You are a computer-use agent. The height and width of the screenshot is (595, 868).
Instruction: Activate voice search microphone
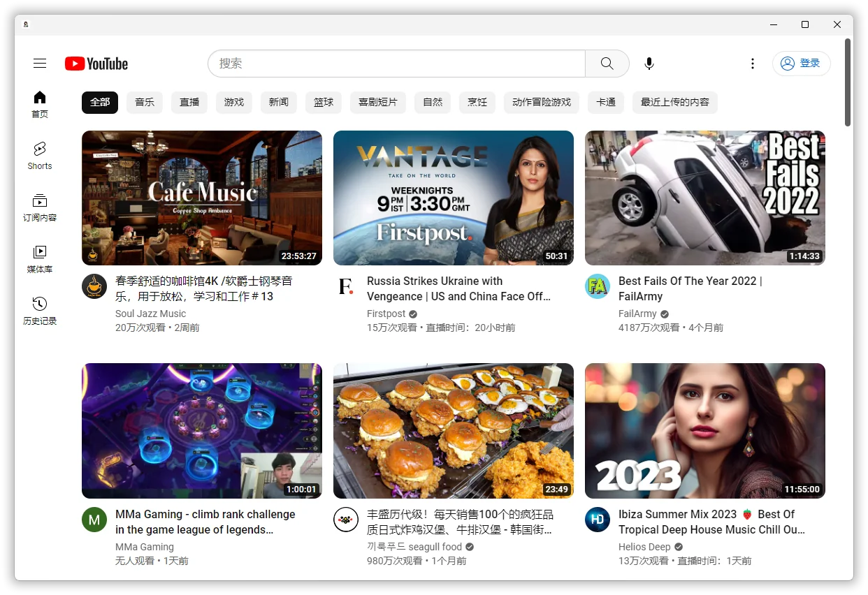point(649,64)
